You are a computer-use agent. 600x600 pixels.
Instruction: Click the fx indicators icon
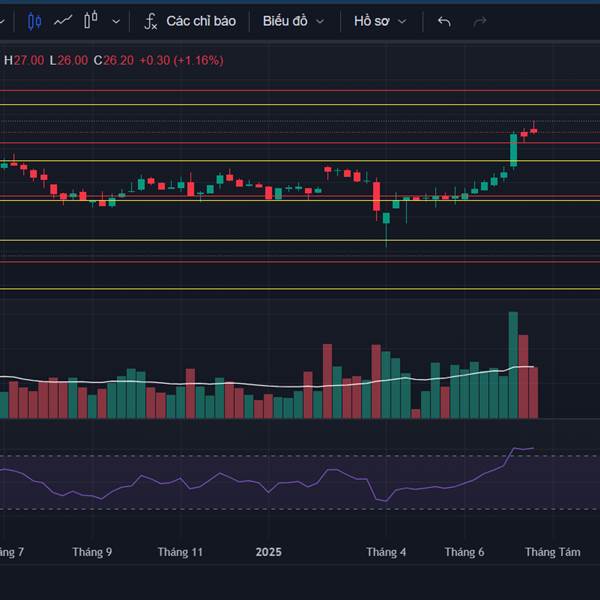pos(150,21)
